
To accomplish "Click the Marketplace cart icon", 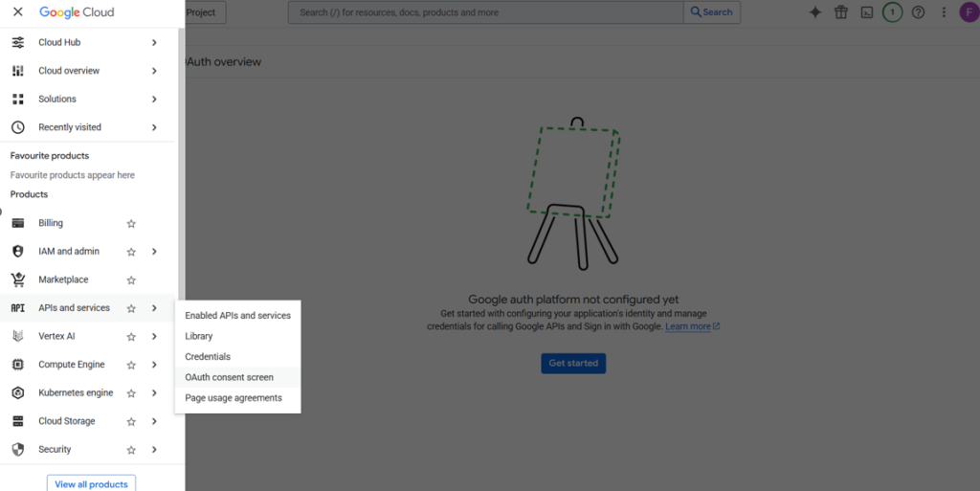I will pos(17,279).
